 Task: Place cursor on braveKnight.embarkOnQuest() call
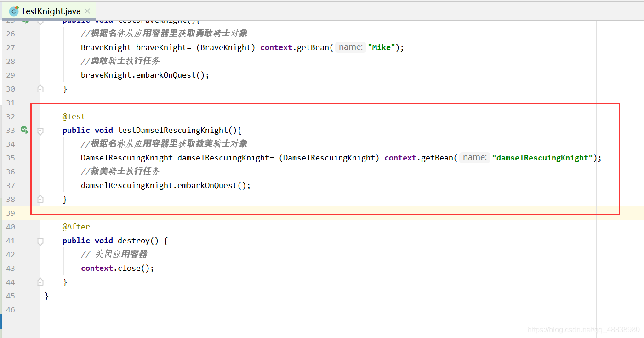(x=145, y=75)
